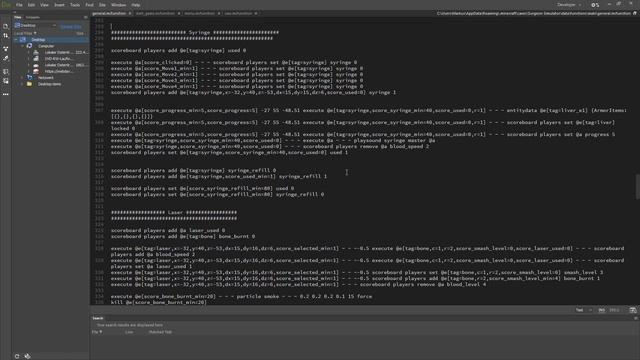
Task: Collapse the Desktop root tree node
Action: point(16,40)
